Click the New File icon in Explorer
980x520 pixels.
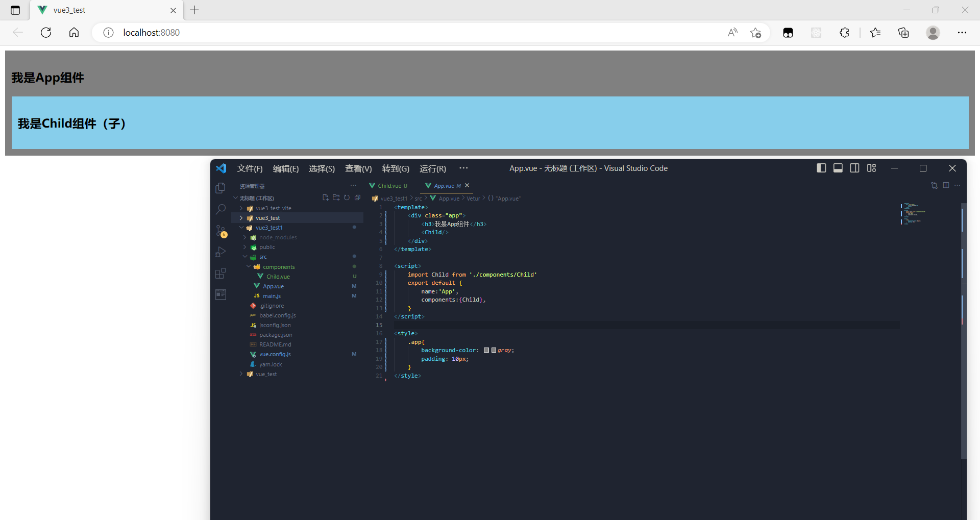pyautogui.click(x=325, y=197)
